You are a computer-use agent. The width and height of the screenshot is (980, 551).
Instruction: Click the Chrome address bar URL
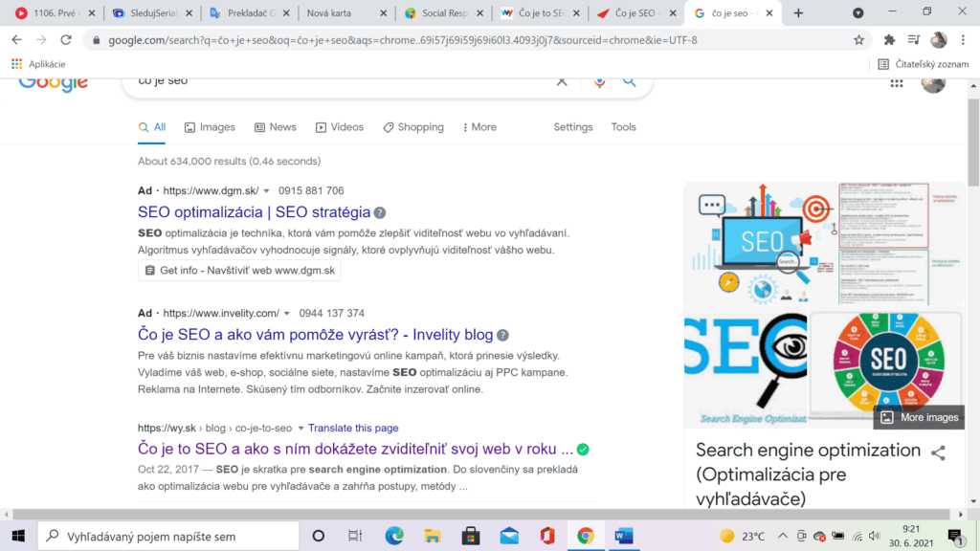[x=403, y=40]
